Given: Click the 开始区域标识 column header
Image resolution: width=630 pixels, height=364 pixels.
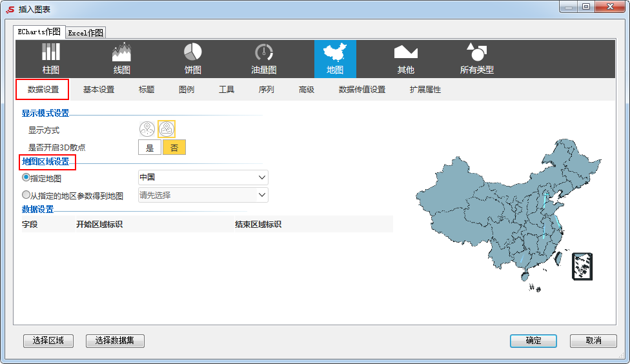Looking at the screenshot, I should tap(99, 224).
